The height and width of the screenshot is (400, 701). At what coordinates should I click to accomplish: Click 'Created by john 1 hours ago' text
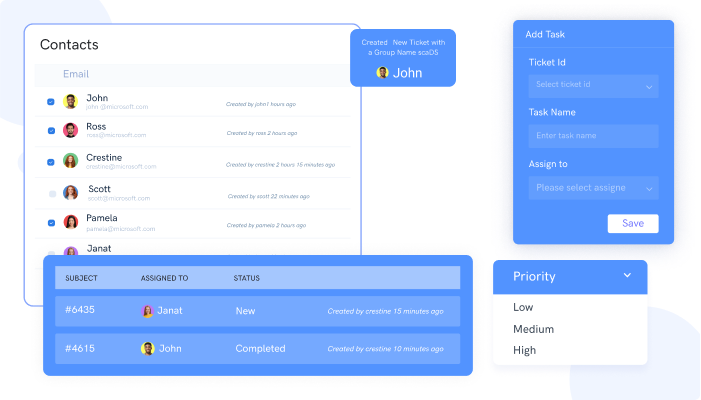(261, 104)
